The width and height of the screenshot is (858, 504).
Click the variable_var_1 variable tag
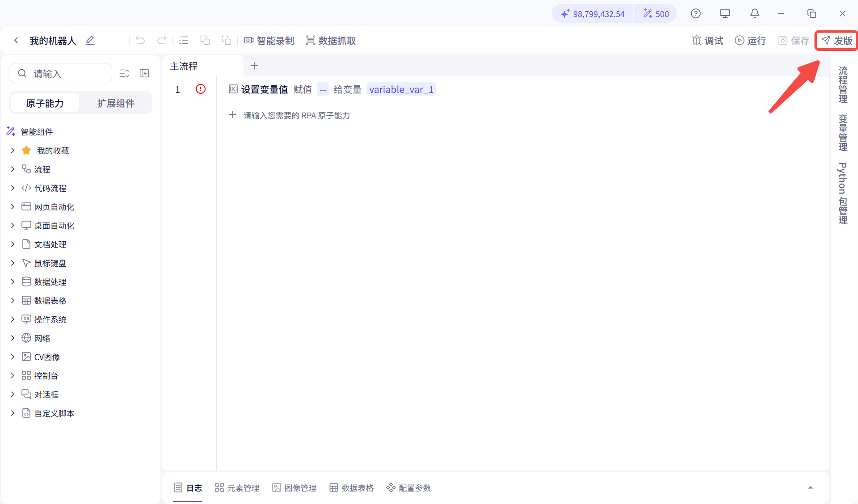[x=401, y=89]
